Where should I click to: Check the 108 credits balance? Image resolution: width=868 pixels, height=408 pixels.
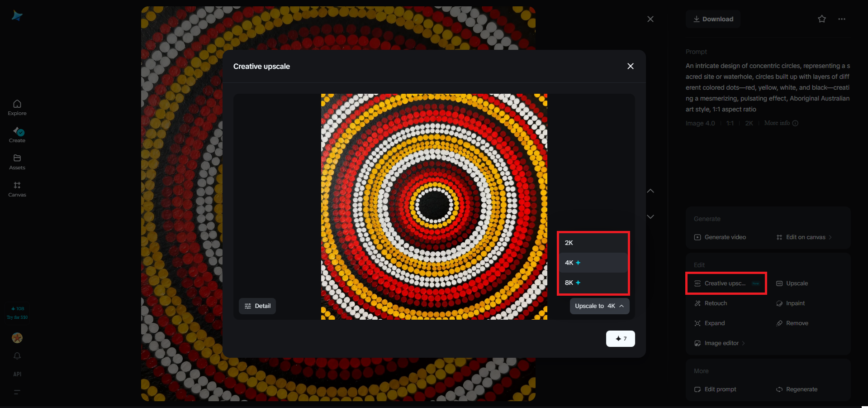click(x=17, y=309)
